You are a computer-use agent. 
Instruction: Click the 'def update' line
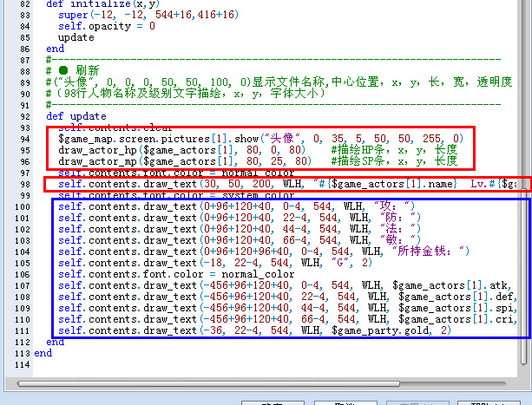pyautogui.click(x=76, y=116)
